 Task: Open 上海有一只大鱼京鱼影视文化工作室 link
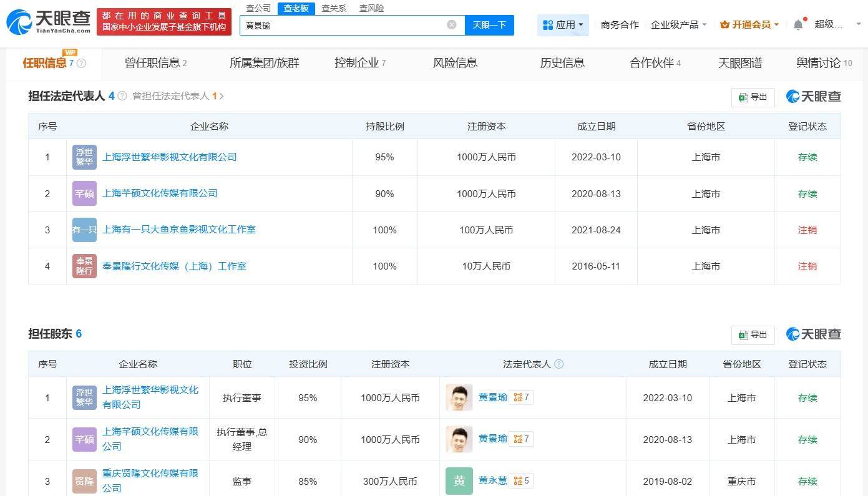point(179,230)
